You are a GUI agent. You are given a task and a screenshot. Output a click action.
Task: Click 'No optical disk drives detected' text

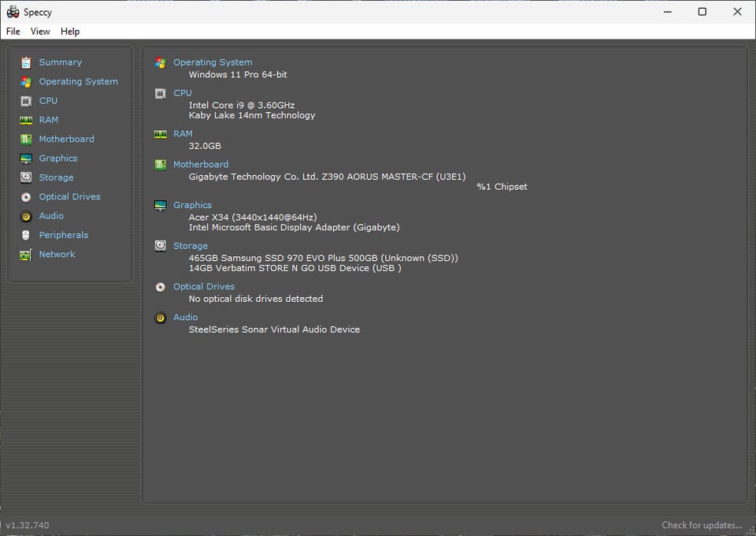255,299
